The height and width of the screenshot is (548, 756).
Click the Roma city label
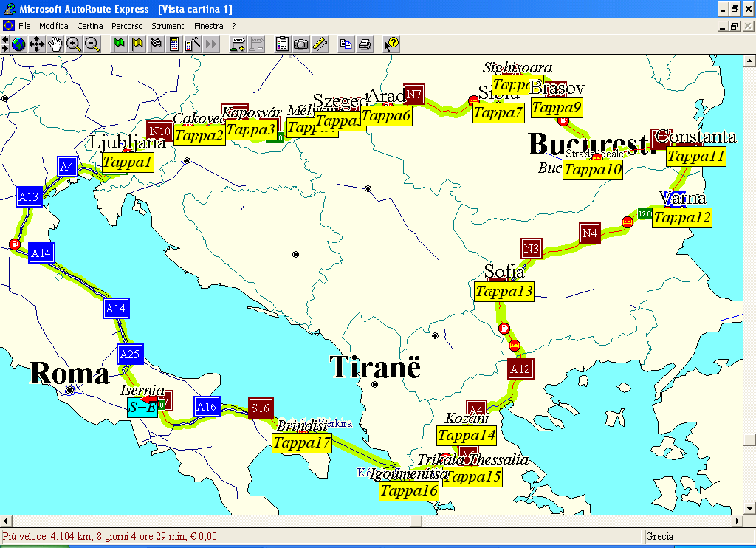click(70, 374)
